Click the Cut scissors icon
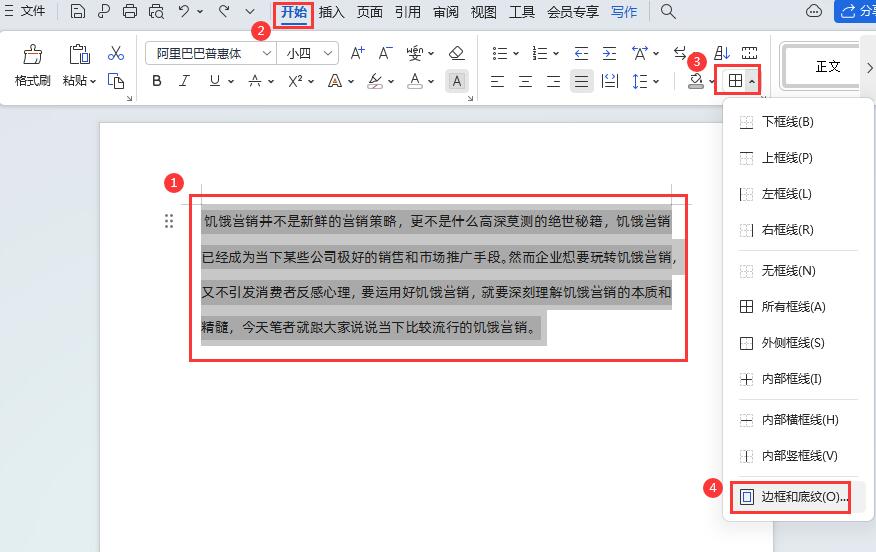The image size is (876, 552). click(116, 54)
